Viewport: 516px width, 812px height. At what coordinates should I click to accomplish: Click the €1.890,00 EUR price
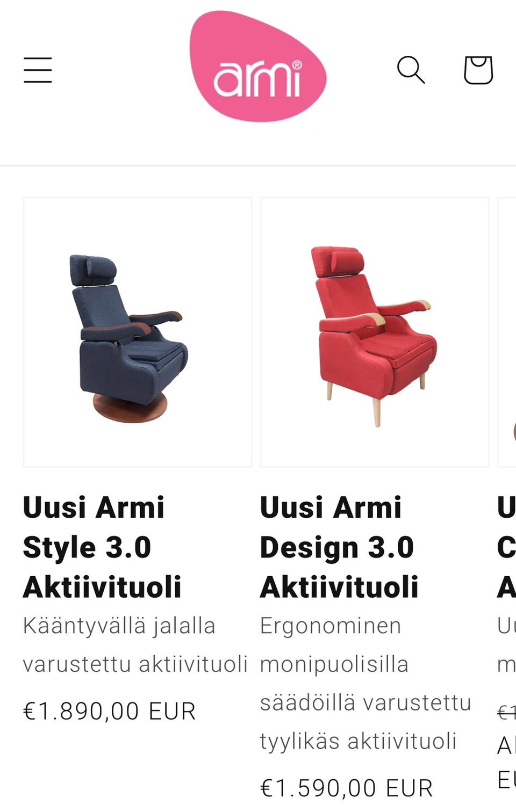point(110,711)
